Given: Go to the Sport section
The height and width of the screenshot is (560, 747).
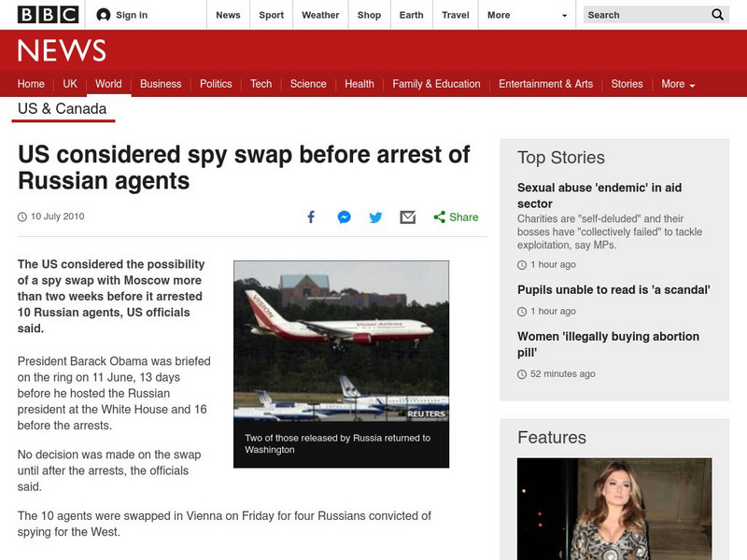Looking at the screenshot, I should 271,15.
